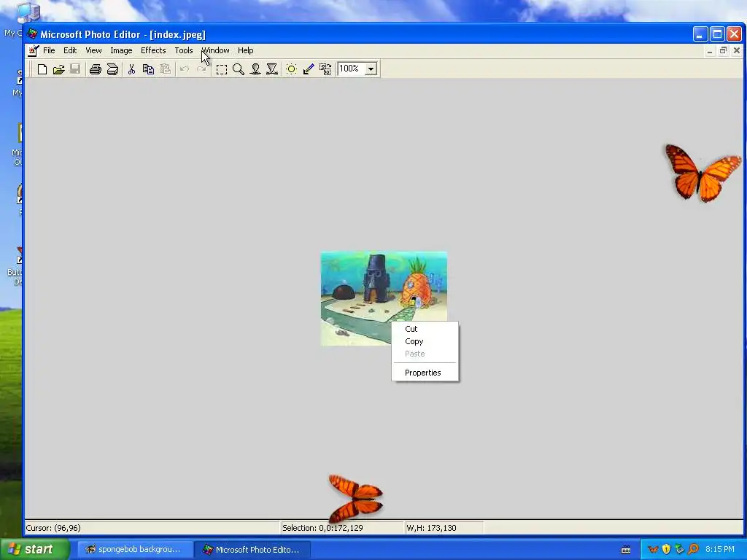The image size is (747, 560).
Task: Open Image Balance with the sun icon
Action: click(292, 69)
